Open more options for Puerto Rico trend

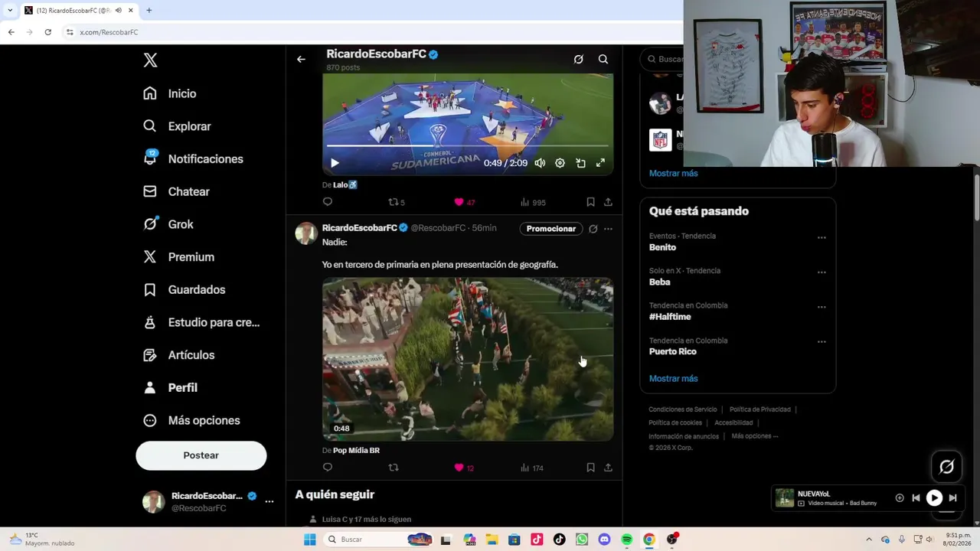coord(822,342)
